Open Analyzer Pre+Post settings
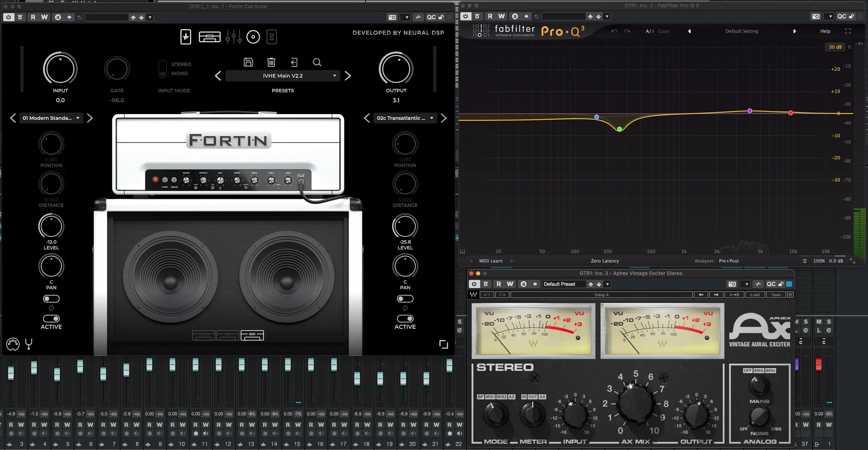Screen dimensions: 868x450 tap(729, 261)
